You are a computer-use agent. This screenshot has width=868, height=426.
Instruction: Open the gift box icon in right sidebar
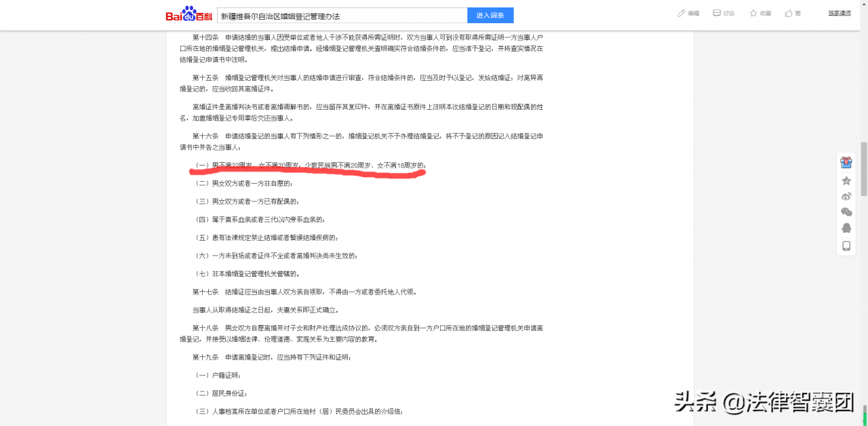(x=846, y=161)
